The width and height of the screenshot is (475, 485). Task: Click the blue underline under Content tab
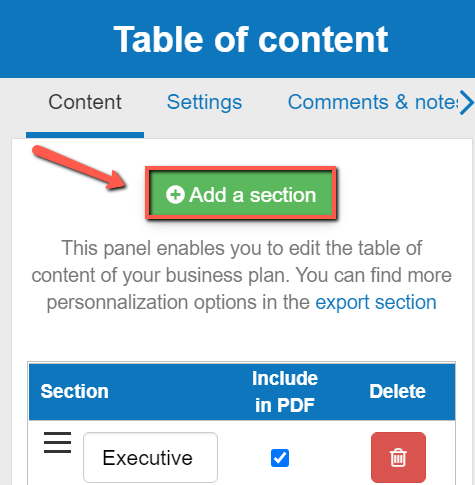click(85, 135)
